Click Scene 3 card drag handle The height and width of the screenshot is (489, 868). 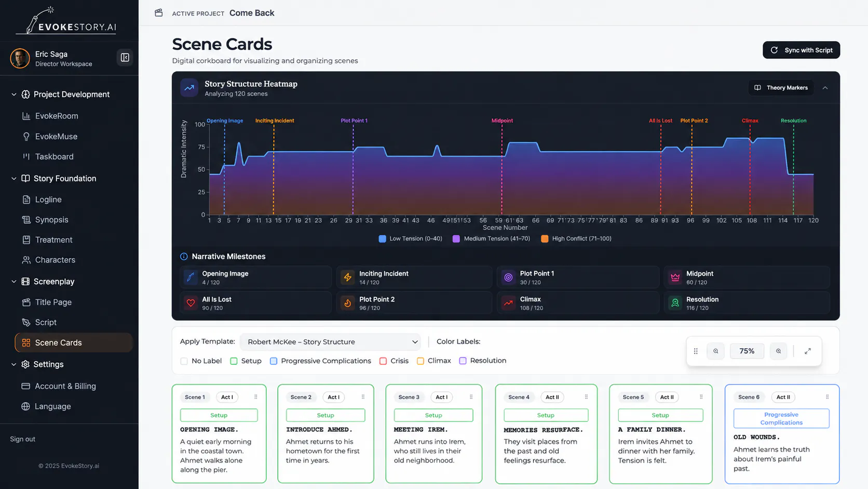471,397
